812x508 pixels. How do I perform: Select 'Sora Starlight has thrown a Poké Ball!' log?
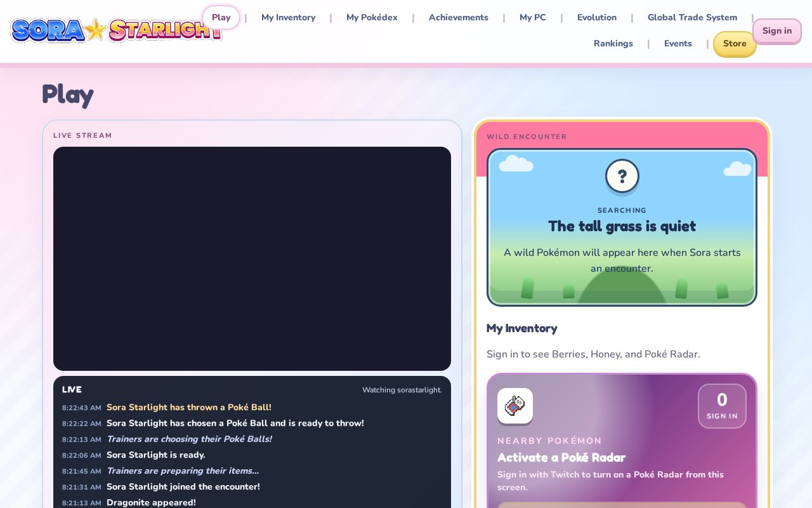coord(189,407)
